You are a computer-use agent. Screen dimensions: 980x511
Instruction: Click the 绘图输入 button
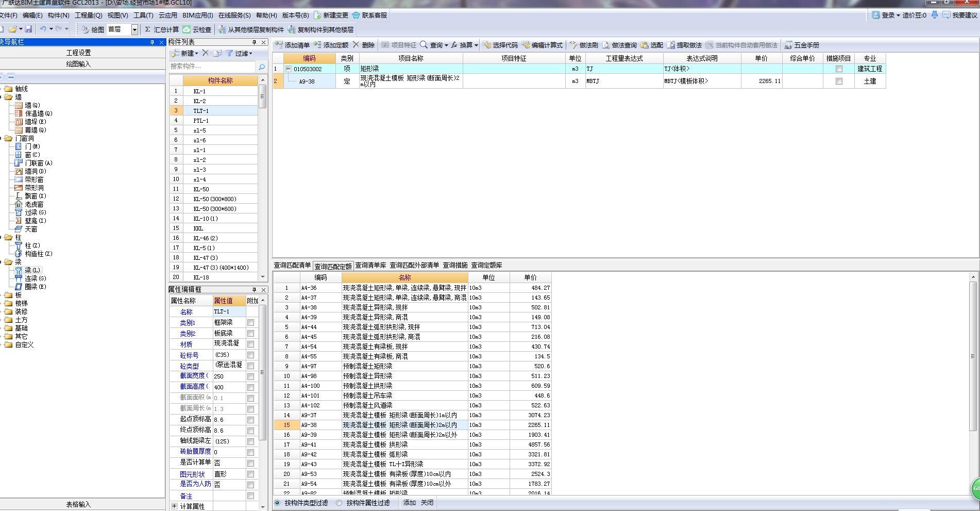[x=78, y=64]
